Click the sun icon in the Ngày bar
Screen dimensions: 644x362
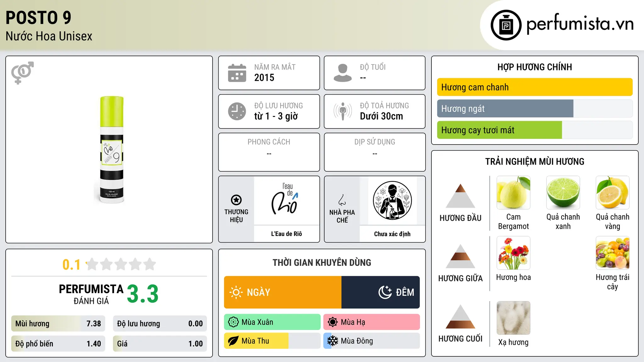(x=236, y=292)
